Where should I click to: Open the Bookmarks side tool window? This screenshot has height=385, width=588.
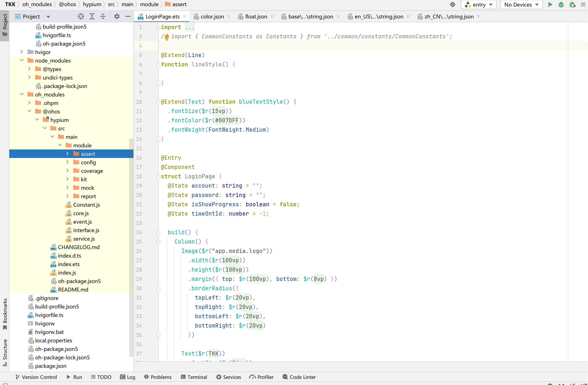coord(5,314)
